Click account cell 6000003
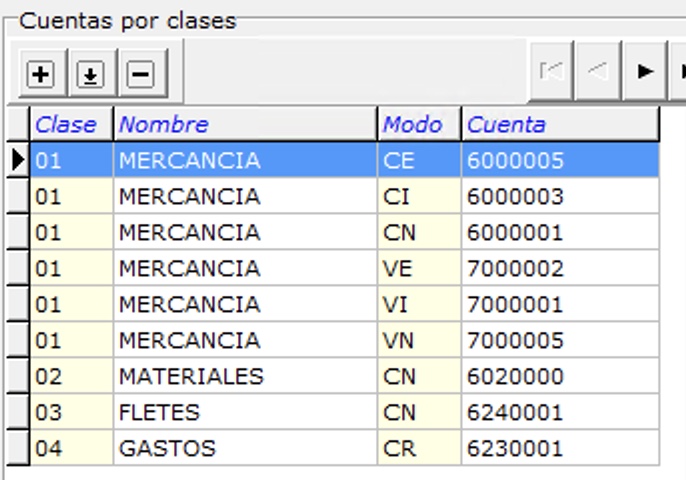686x480 pixels. [x=515, y=197]
